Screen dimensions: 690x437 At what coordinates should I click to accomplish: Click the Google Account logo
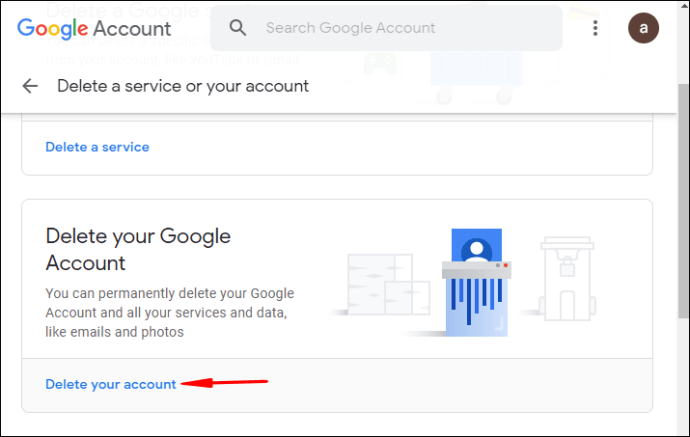pyautogui.click(x=94, y=29)
